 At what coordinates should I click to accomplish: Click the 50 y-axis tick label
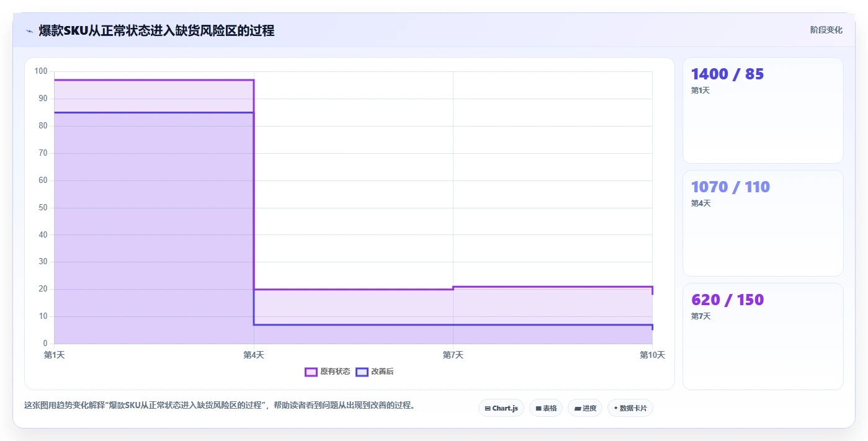point(43,207)
